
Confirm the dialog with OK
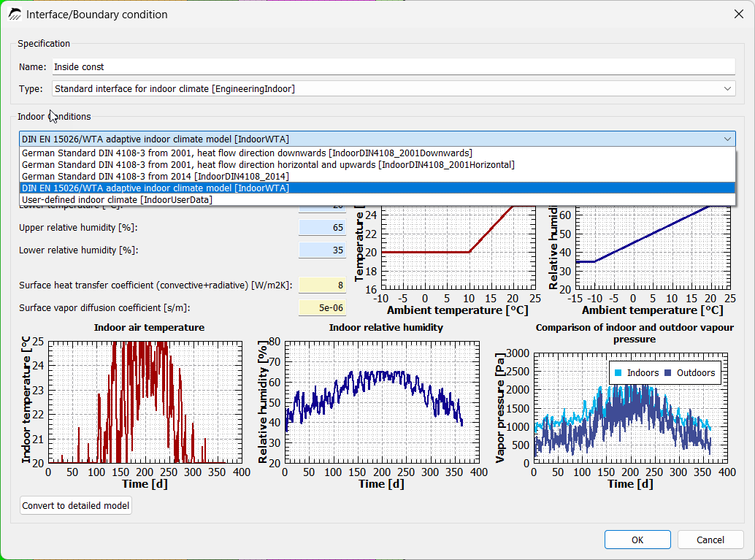pyautogui.click(x=637, y=540)
